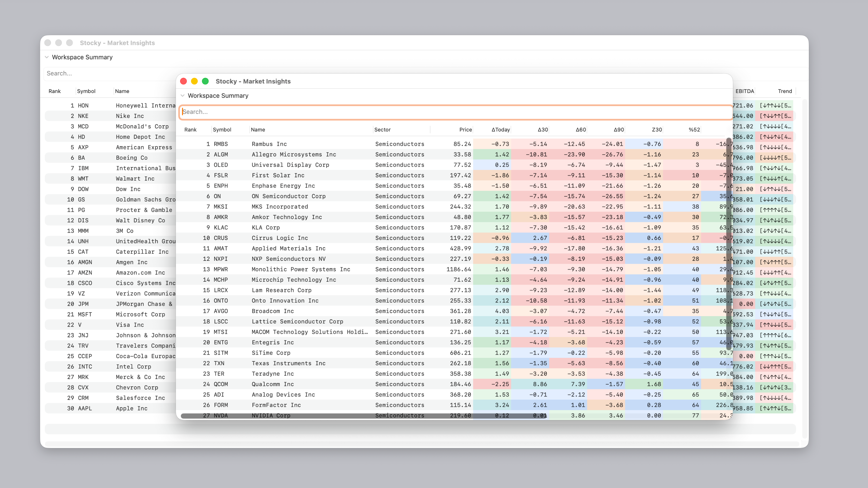Collapse the background Workspace Summary section
868x488 pixels.
coord(47,57)
